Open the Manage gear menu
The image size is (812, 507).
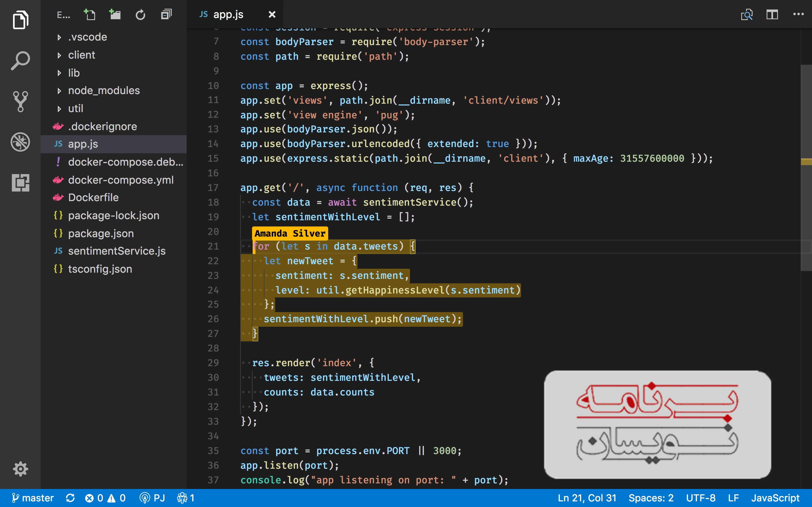point(20,468)
